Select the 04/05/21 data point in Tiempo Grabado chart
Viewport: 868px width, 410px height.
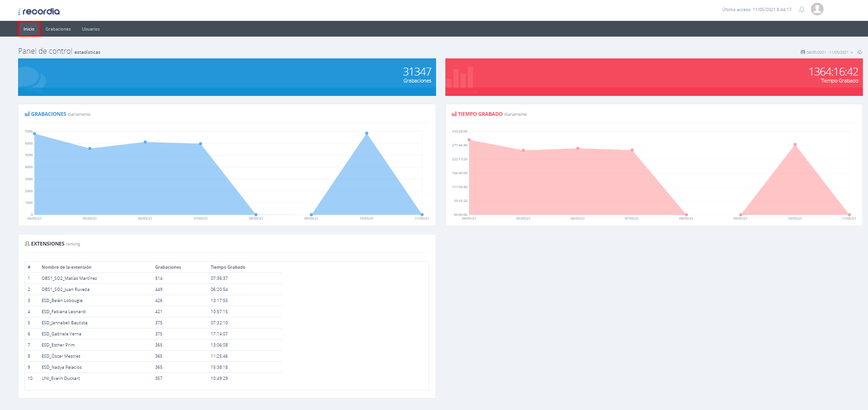[469, 139]
